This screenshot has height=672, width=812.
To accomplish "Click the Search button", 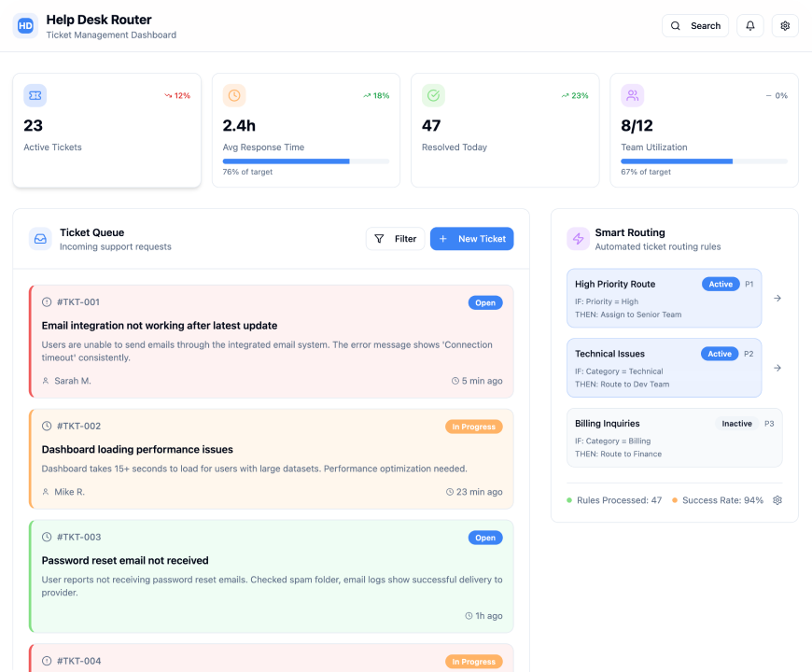I will coord(695,26).
